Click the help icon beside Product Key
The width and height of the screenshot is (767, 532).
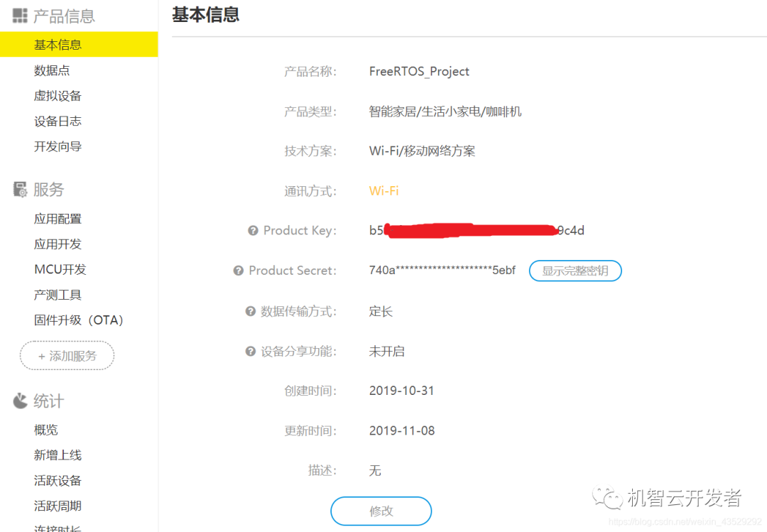254,230
